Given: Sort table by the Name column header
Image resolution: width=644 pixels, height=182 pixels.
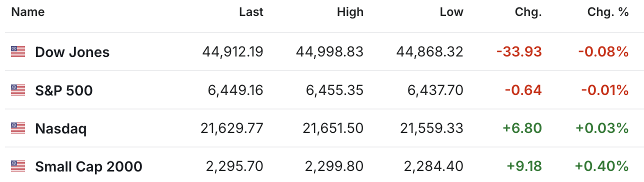Looking at the screenshot, I should [x=28, y=12].
